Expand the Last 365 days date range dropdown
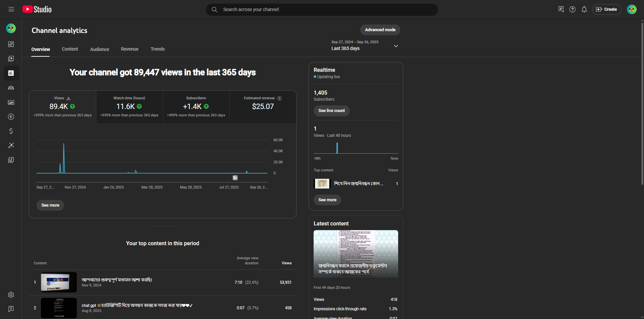This screenshot has height=319, width=644. [396, 46]
